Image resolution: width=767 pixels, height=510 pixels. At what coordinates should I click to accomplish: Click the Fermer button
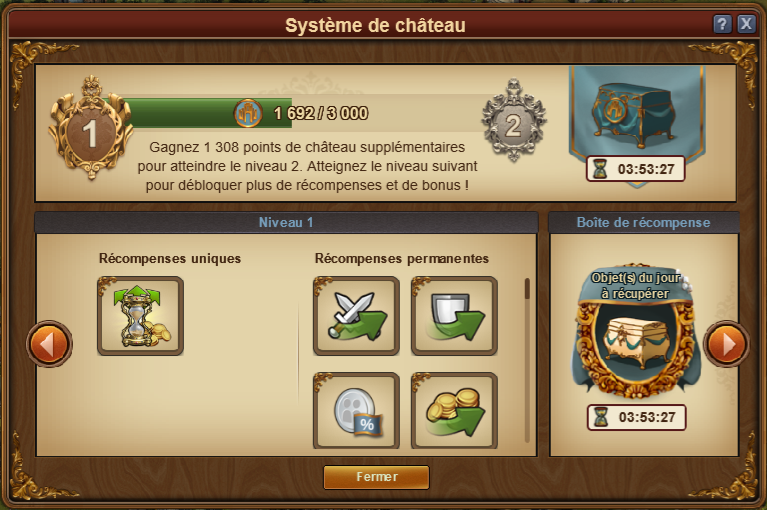pos(376,477)
